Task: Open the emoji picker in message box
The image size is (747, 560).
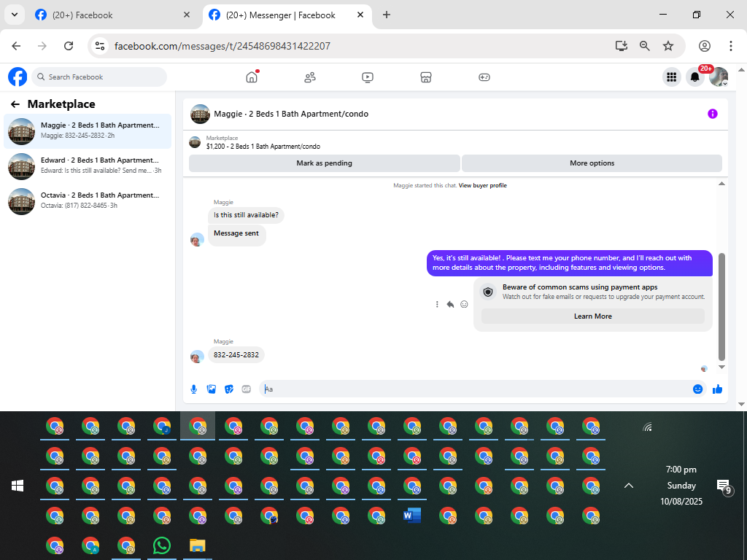Action: [x=697, y=389]
